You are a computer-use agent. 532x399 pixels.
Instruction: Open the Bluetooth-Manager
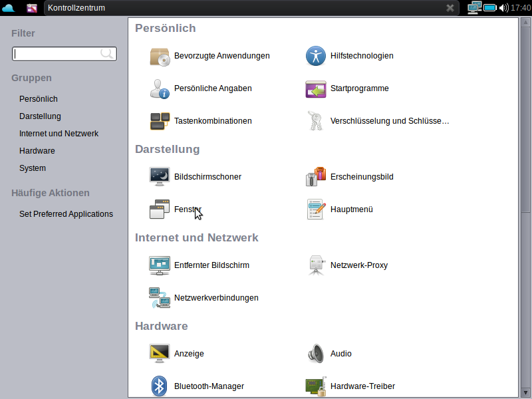point(208,386)
